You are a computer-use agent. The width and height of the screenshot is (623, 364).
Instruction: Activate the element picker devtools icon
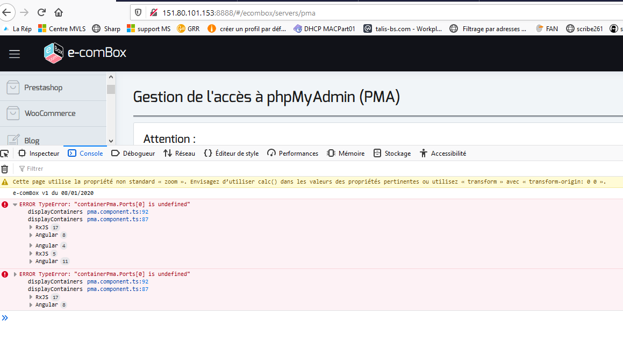(x=5, y=154)
